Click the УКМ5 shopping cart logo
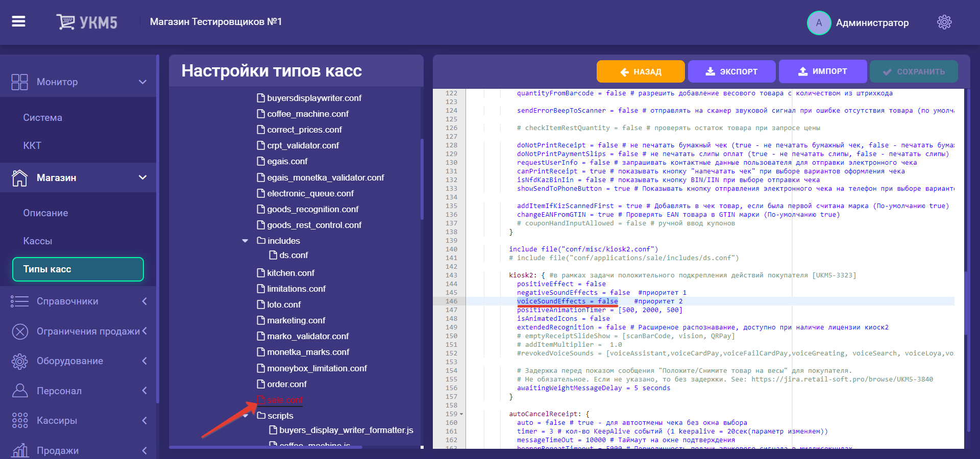The image size is (980, 459). click(87, 22)
